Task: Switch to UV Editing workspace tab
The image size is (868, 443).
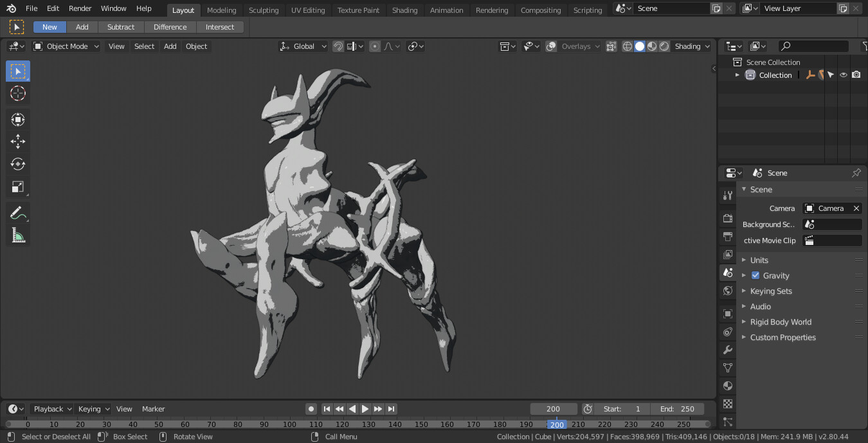Action: [x=308, y=10]
